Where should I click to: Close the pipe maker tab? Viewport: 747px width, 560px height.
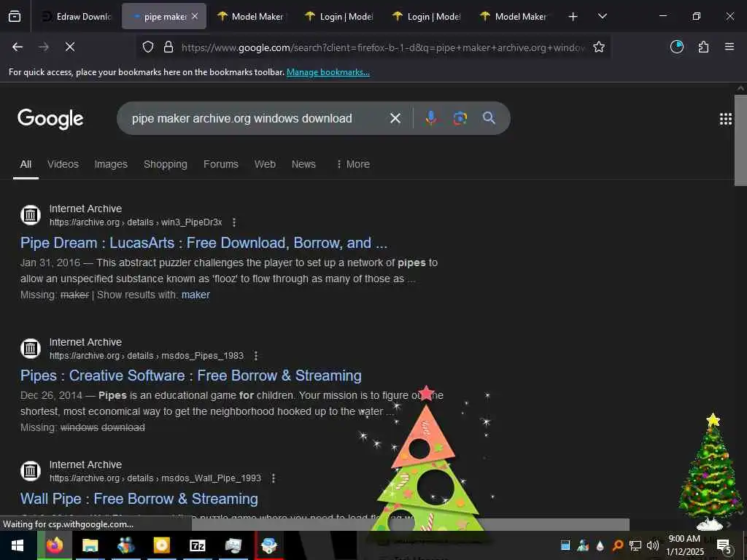[x=195, y=16]
